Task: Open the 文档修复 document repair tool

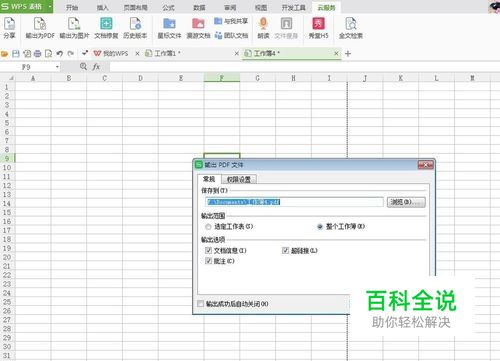Action: tap(106, 28)
